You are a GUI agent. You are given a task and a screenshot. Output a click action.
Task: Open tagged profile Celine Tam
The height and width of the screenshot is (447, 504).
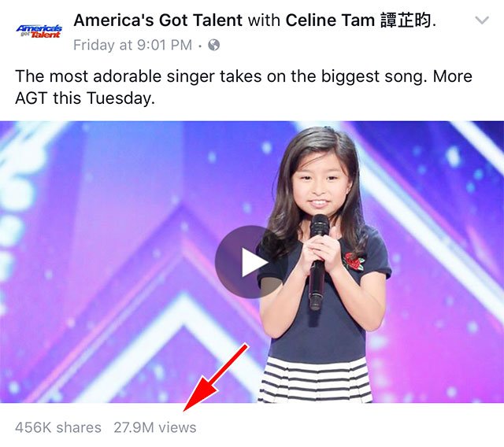330,20
